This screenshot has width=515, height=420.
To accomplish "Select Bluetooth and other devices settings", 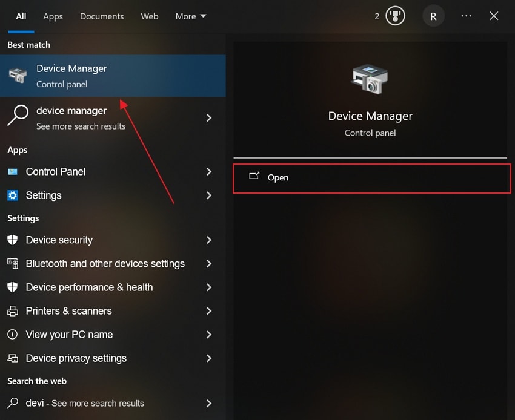I will click(x=113, y=263).
